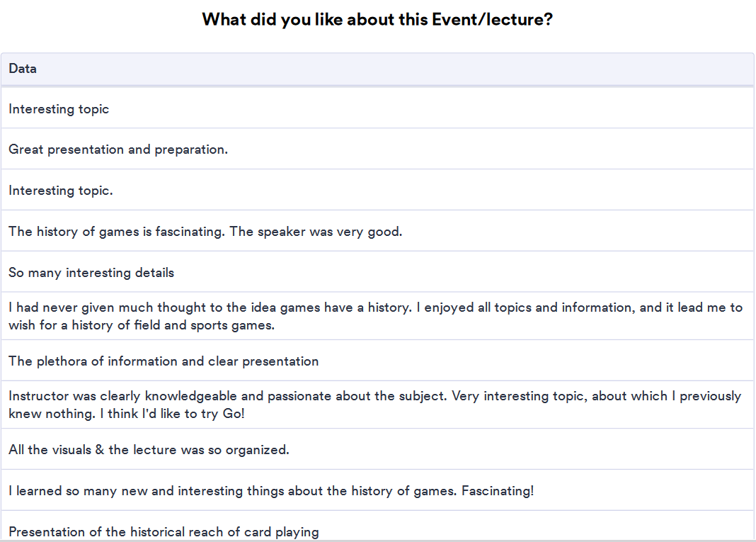This screenshot has height=542, width=756.
Task: Click 'wish for a history of field and sports games.' line
Action: tap(142, 325)
